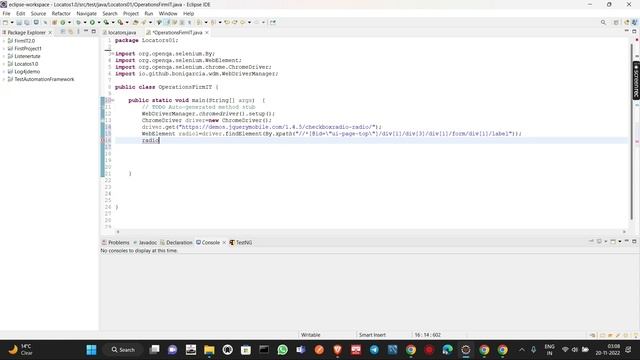Click the New file toolbar icon

click(5, 22)
